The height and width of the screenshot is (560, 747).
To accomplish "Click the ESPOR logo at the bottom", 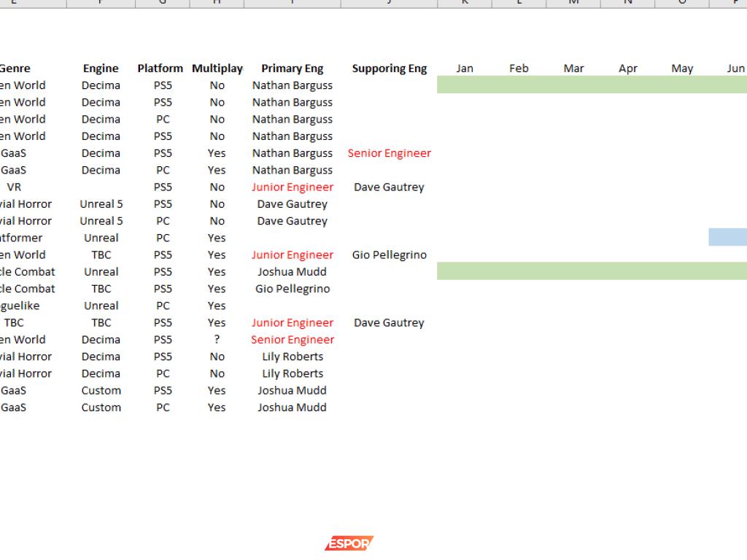I will tap(349, 543).
